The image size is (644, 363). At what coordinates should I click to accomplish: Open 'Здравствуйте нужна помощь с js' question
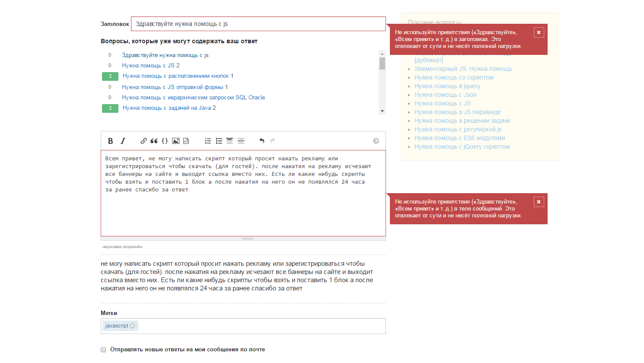click(165, 55)
